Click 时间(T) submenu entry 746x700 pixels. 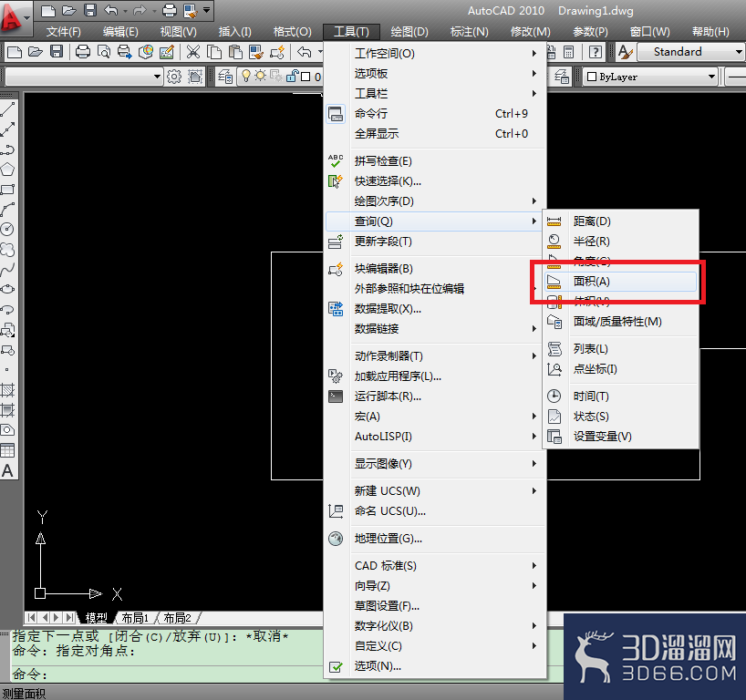click(621, 396)
